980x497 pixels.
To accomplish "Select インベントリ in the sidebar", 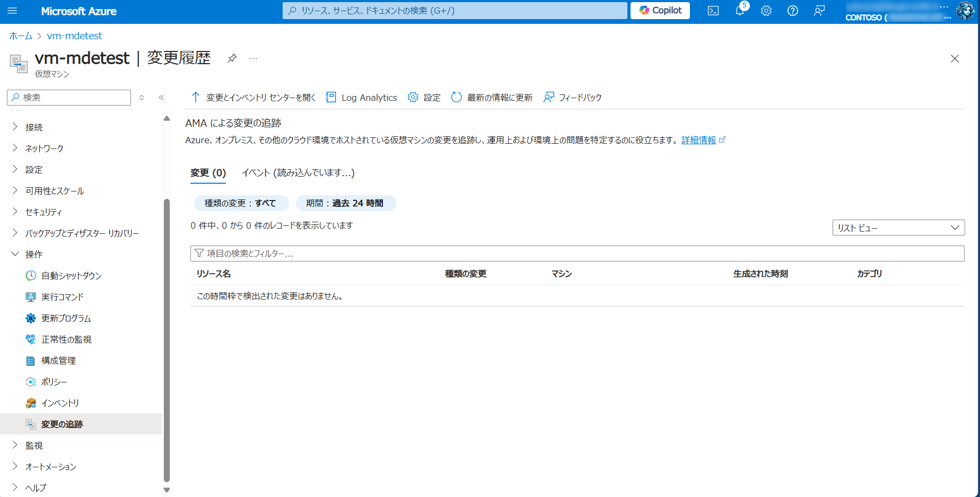I will 60,403.
